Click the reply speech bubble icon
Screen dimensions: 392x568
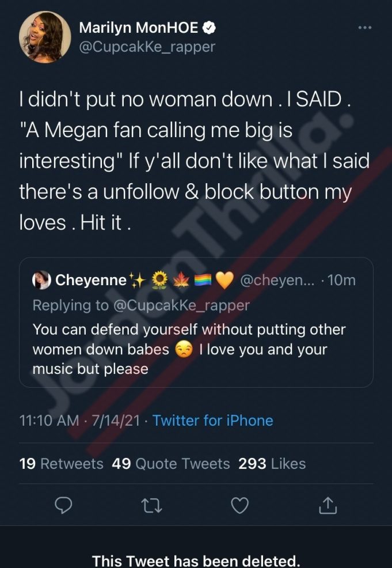pyautogui.click(x=63, y=505)
